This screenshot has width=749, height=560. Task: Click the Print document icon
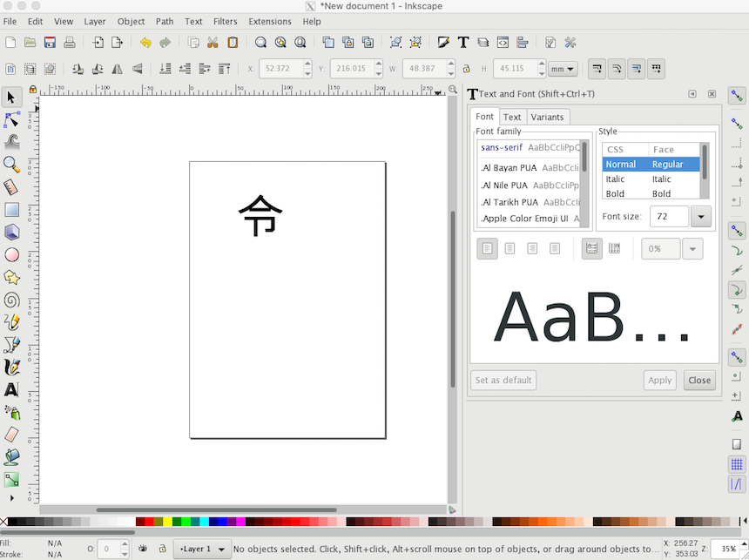pos(70,43)
